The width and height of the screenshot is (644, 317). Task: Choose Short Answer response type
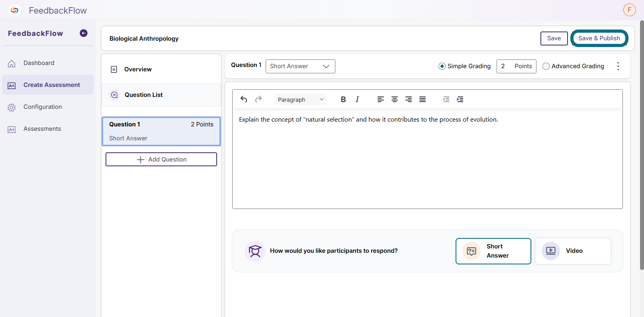493,251
